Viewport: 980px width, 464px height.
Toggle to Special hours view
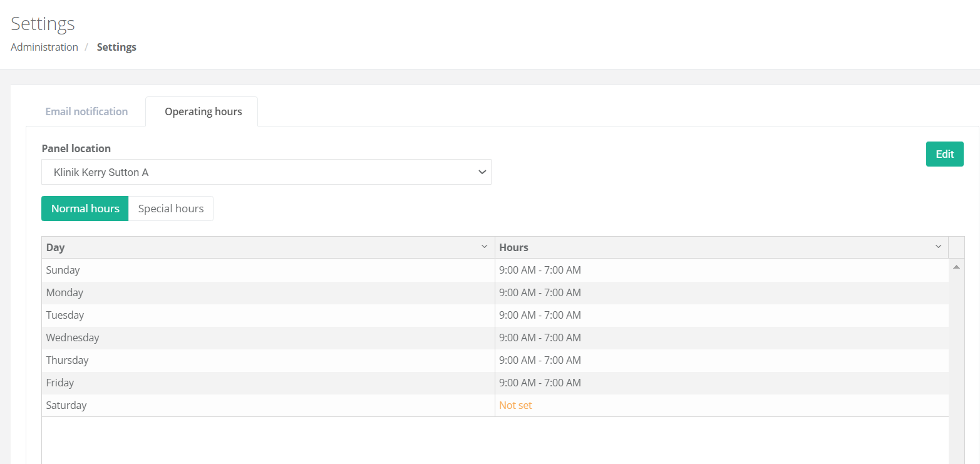171,209
